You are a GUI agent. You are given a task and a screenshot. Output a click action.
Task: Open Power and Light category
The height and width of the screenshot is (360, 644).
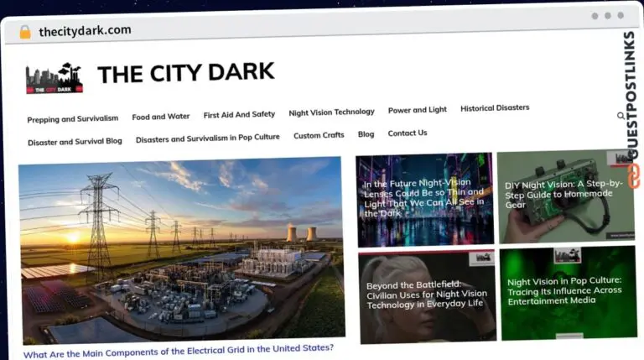click(417, 110)
